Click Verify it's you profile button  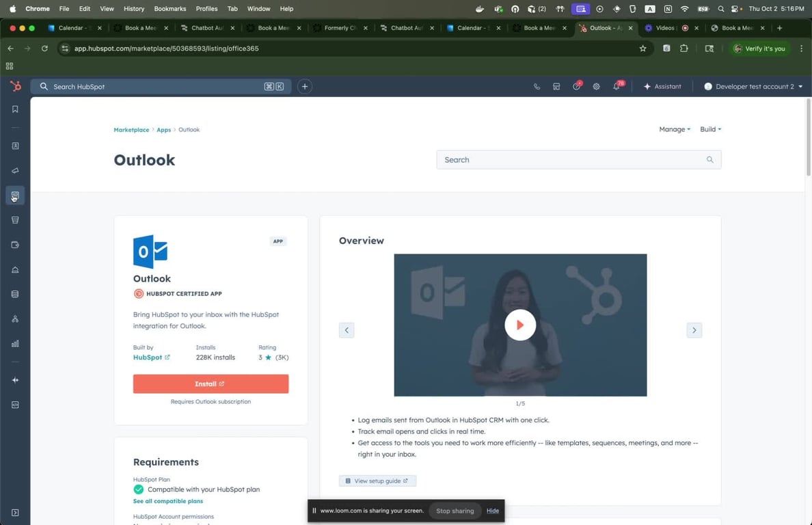coord(759,48)
